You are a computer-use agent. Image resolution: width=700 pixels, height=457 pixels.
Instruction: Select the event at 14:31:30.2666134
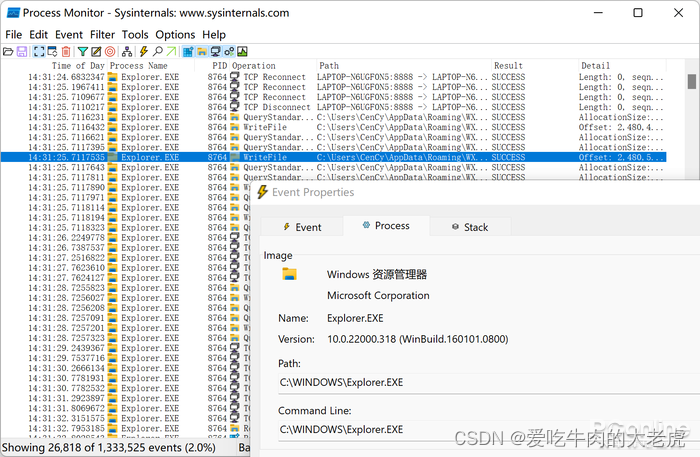[x=125, y=368]
